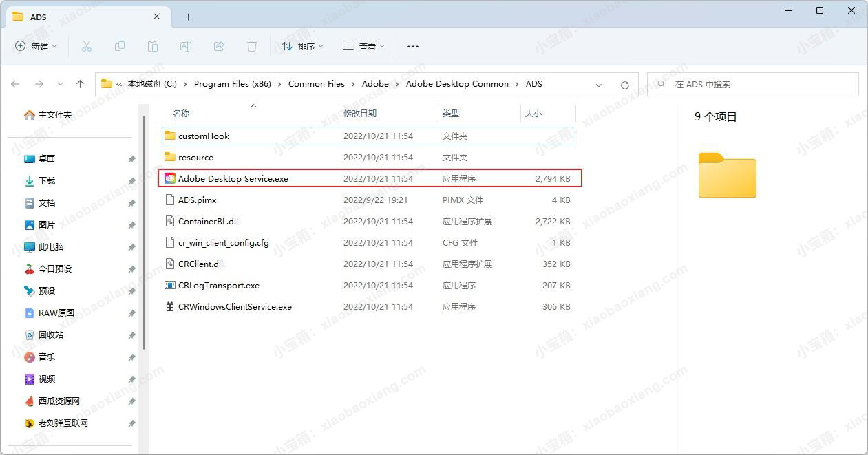Image resolution: width=868 pixels, height=455 pixels.
Task: Sort by 修改日期 column header
Action: (360, 114)
